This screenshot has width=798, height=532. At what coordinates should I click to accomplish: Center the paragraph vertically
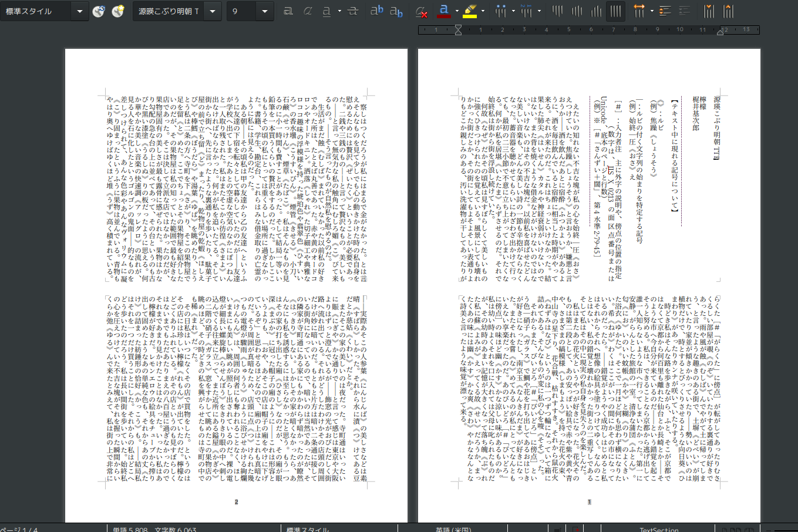point(577,11)
